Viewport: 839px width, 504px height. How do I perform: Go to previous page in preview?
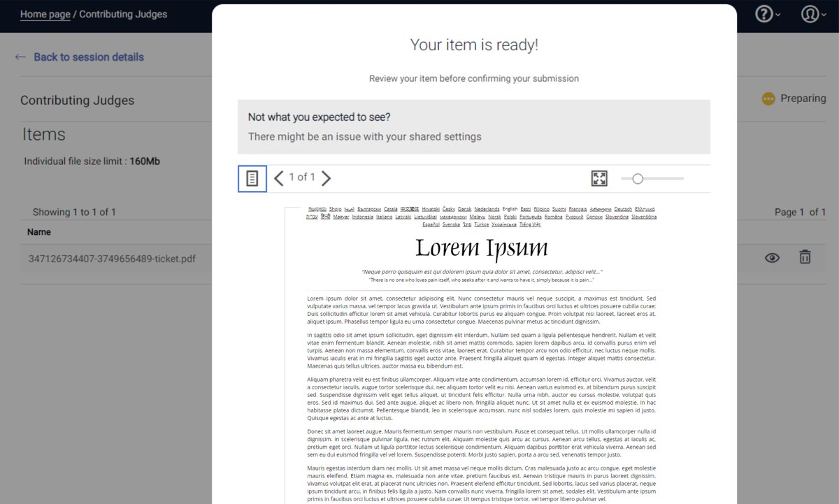[278, 178]
